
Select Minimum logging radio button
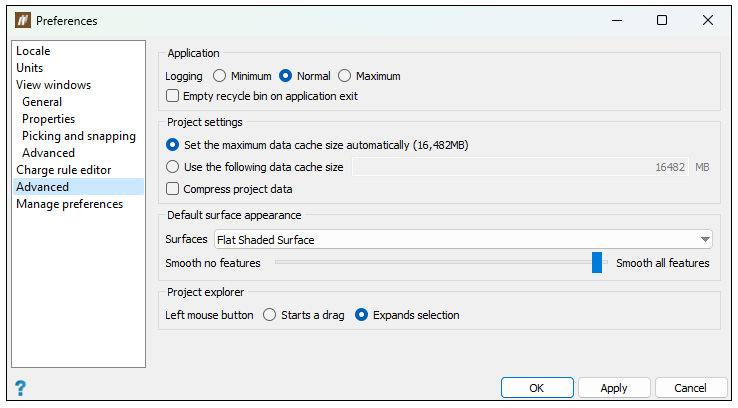219,76
